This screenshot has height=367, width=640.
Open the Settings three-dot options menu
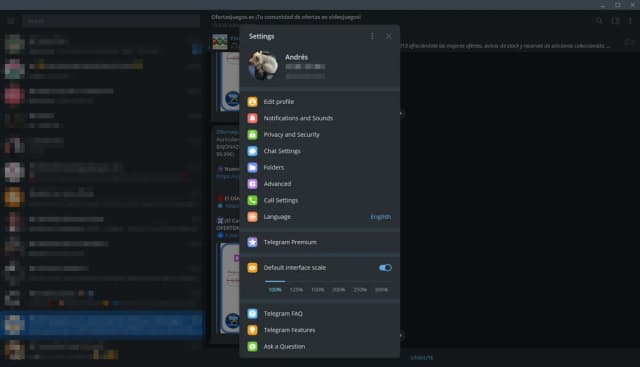pos(372,36)
